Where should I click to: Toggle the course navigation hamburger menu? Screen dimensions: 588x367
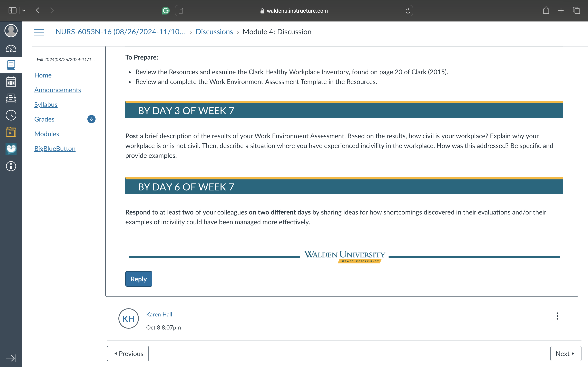pyautogui.click(x=39, y=32)
